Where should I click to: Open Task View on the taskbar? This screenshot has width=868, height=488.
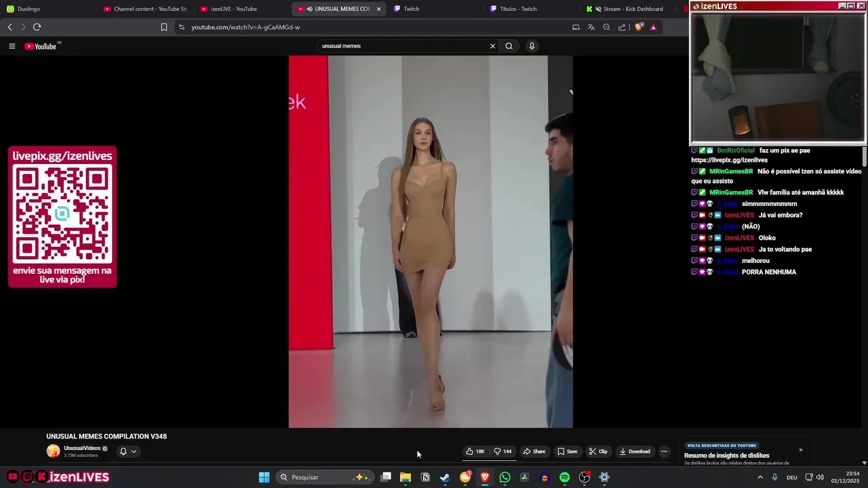click(386, 477)
